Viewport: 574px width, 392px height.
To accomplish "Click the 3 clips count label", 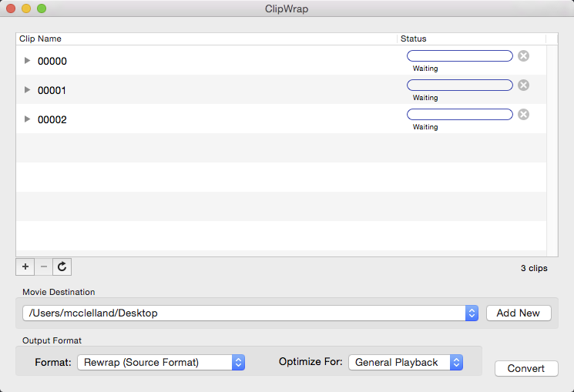I will click(534, 268).
